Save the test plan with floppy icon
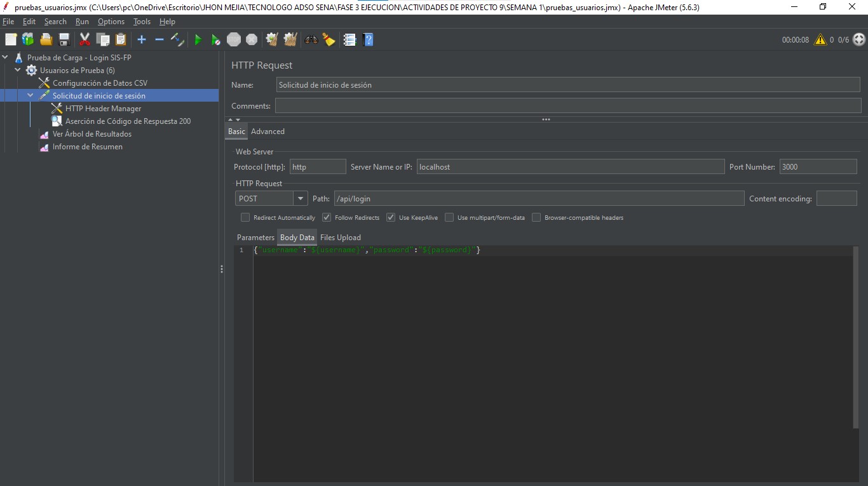This screenshot has width=868, height=486. (64, 39)
